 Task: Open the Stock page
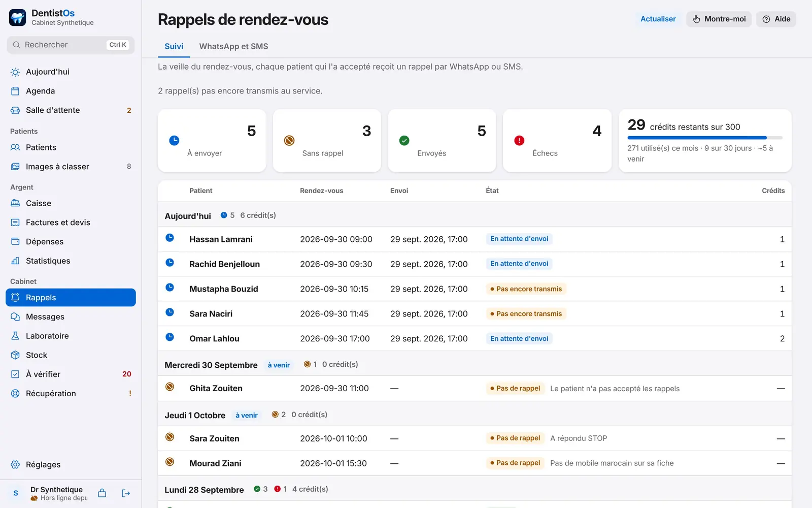(71, 355)
